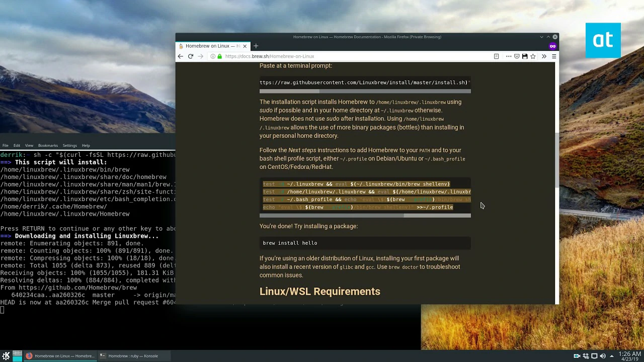Click 'This script will install:' terminal line
The height and width of the screenshot is (362, 644).
pyautogui.click(x=61, y=162)
